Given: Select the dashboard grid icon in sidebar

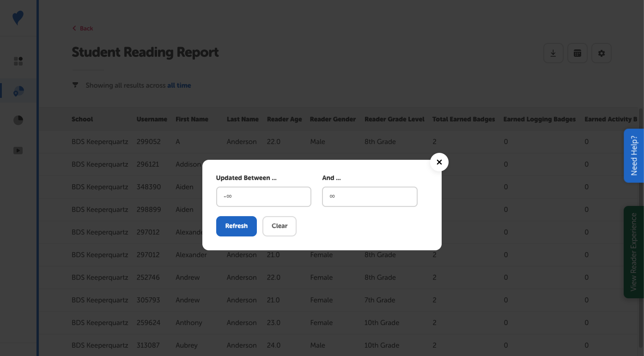Looking at the screenshot, I should pyautogui.click(x=18, y=60).
